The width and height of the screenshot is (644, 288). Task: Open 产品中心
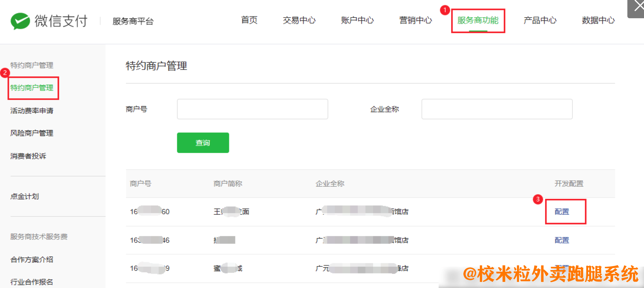(540, 21)
